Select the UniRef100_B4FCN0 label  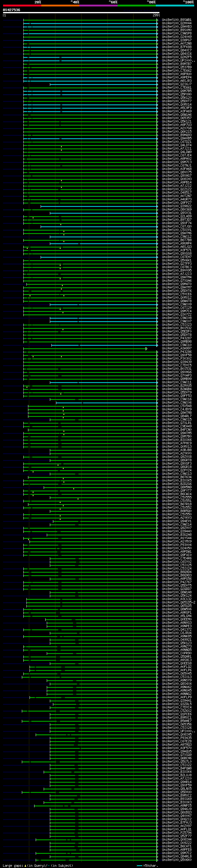point(176,430)
